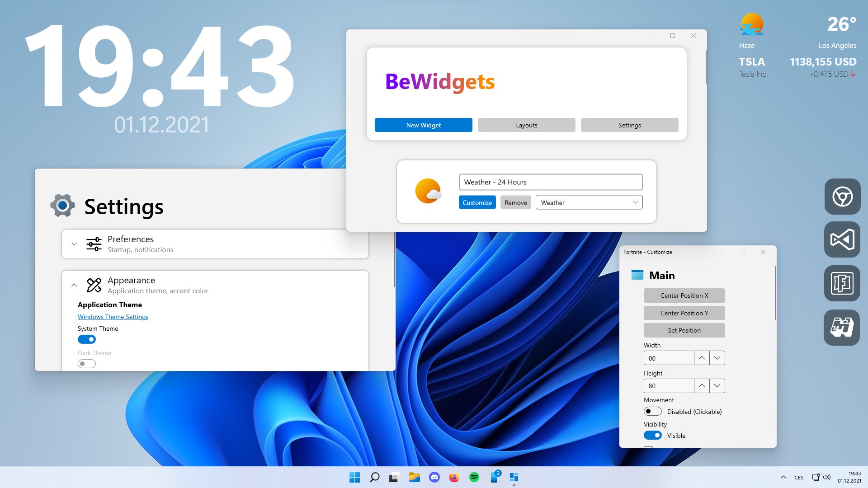Open Discord from the taskbar
The height and width of the screenshot is (488, 868).
(434, 477)
